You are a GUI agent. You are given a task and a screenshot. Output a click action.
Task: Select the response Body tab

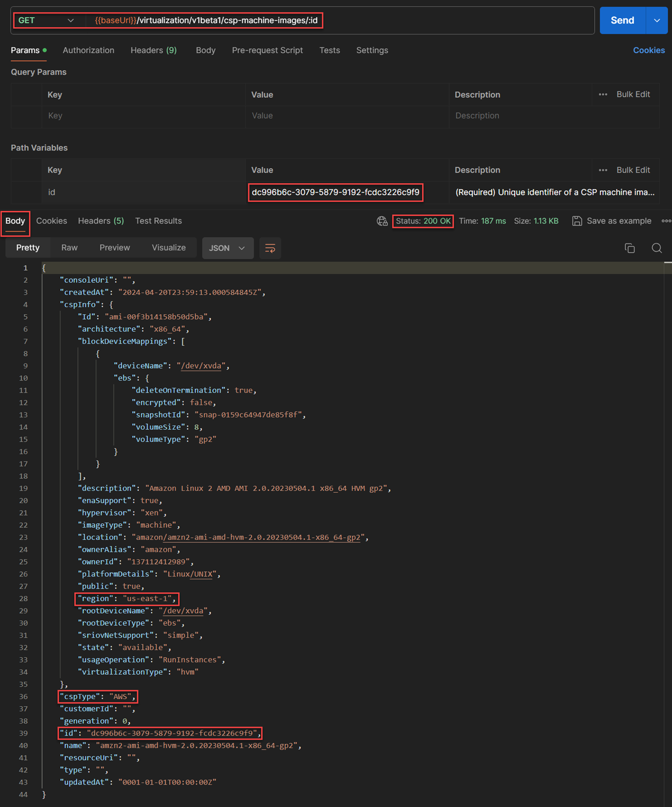pos(15,221)
